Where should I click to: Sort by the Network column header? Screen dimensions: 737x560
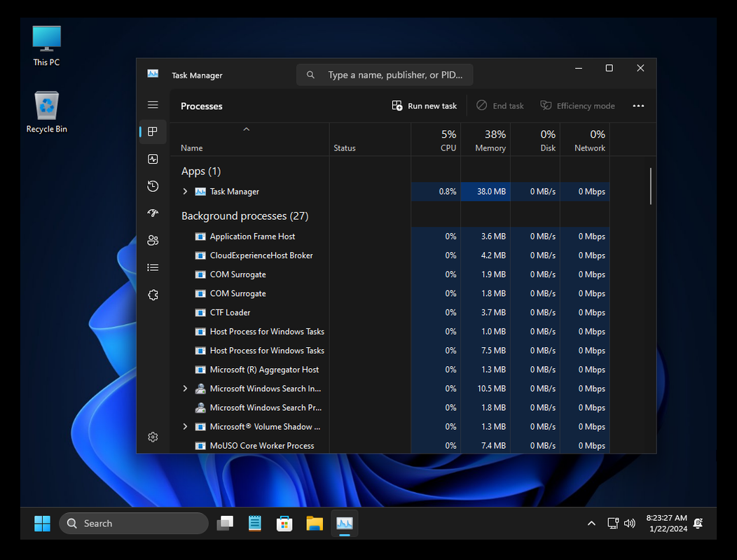(585, 141)
